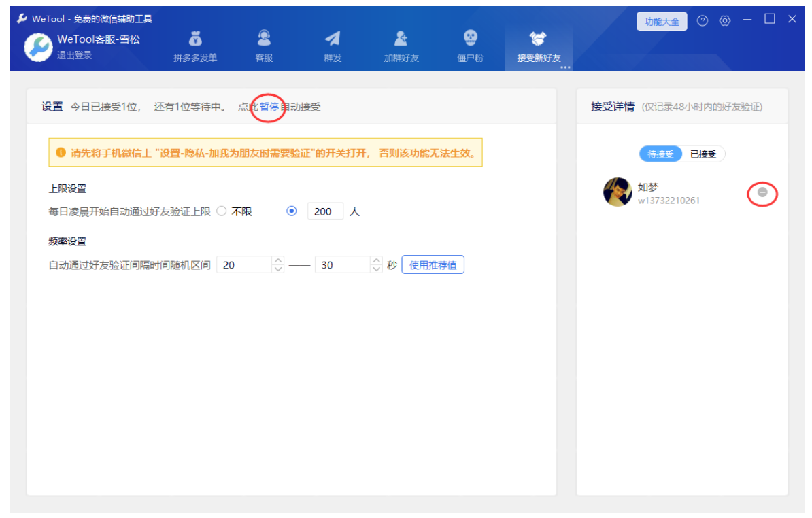Open the 僵尸粉 zombie fans icon

point(470,46)
